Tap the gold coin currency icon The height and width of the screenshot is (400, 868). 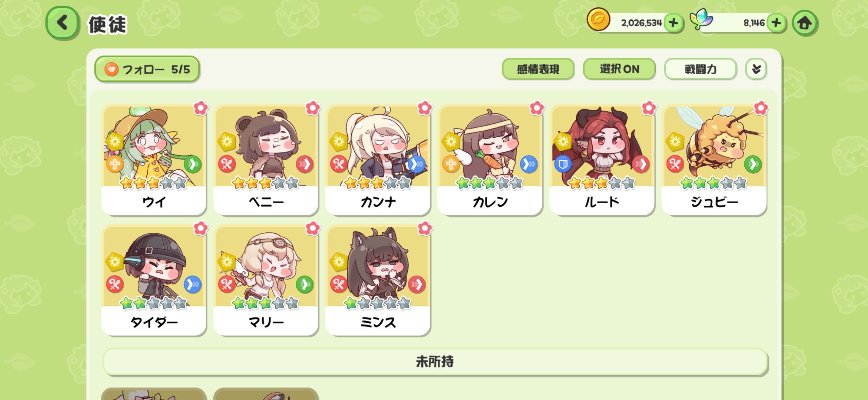pos(598,20)
